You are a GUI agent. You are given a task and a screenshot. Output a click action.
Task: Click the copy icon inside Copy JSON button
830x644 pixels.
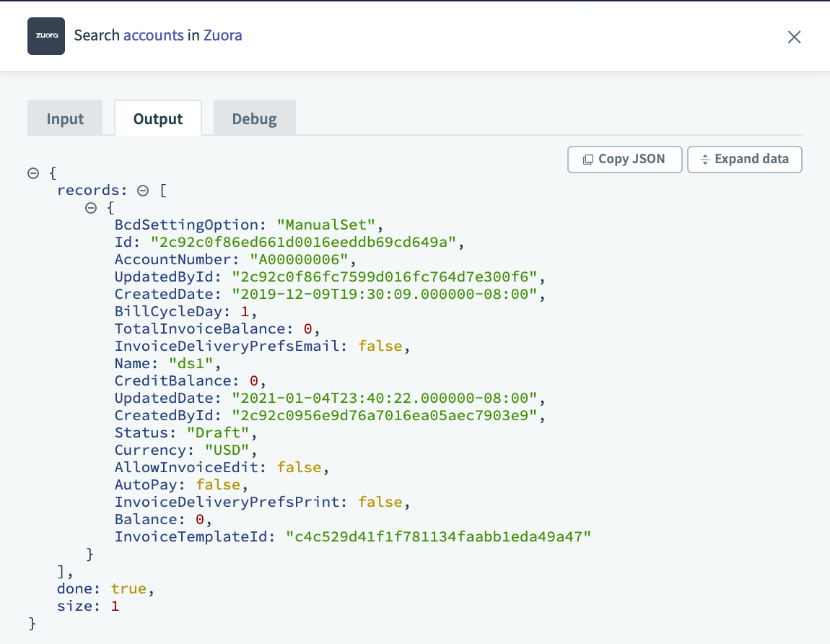pyautogui.click(x=587, y=159)
